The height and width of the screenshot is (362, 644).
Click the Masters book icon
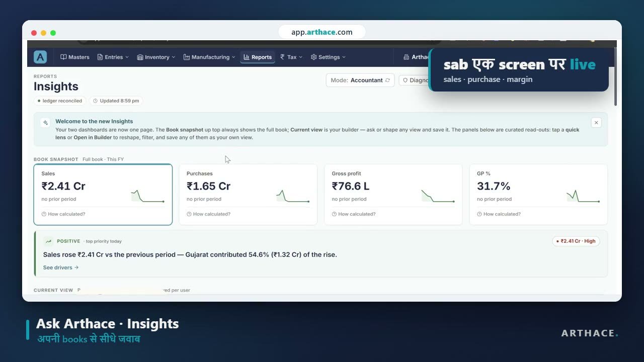pos(63,57)
